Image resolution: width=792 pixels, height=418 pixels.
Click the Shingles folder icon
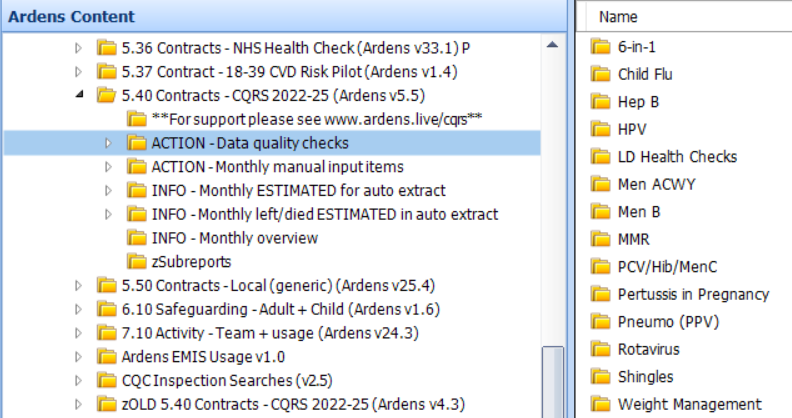click(601, 377)
